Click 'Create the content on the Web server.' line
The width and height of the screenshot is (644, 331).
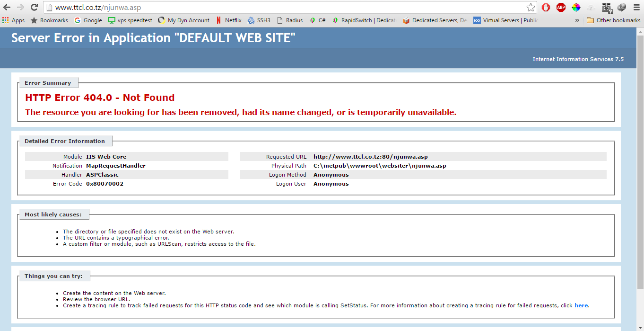pos(114,293)
